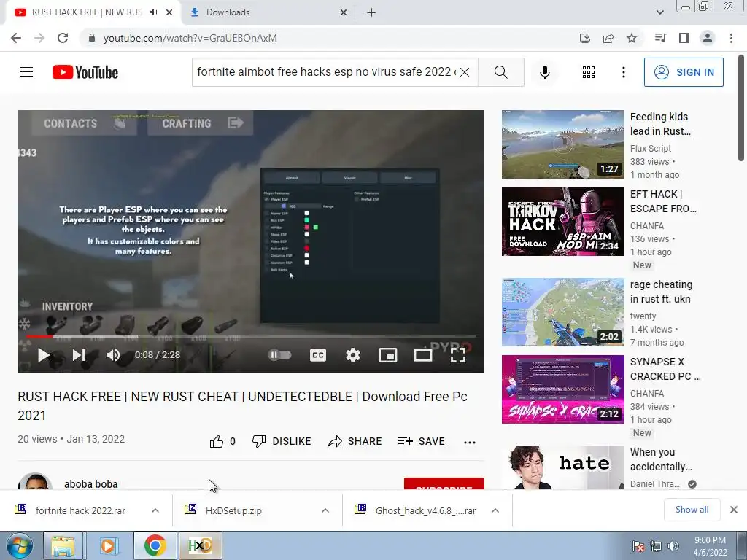The image size is (747, 560).
Task: Like the video with thumbs up
Action: pos(216,441)
